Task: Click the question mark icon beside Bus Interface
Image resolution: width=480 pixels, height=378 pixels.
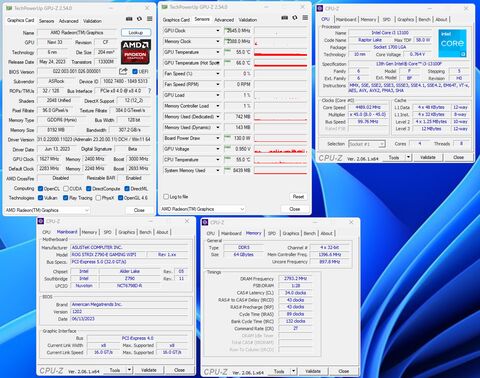Action: (149, 91)
